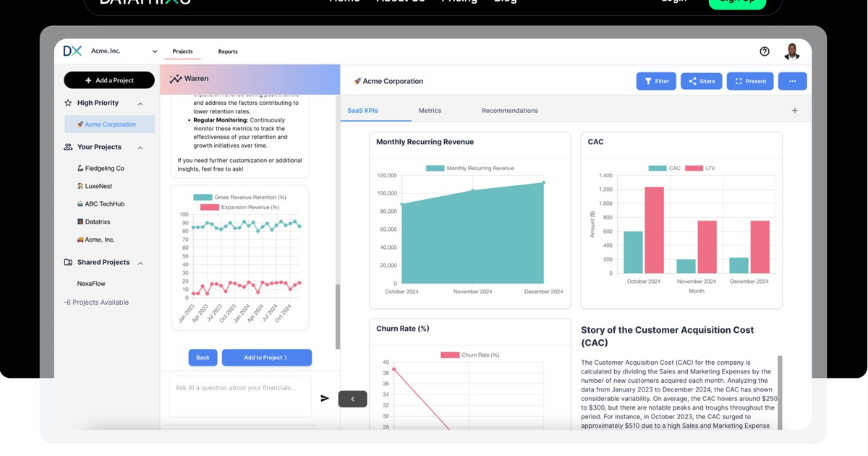Click the Shared Projects folder icon
The width and height of the screenshot is (868, 456).
click(x=68, y=262)
